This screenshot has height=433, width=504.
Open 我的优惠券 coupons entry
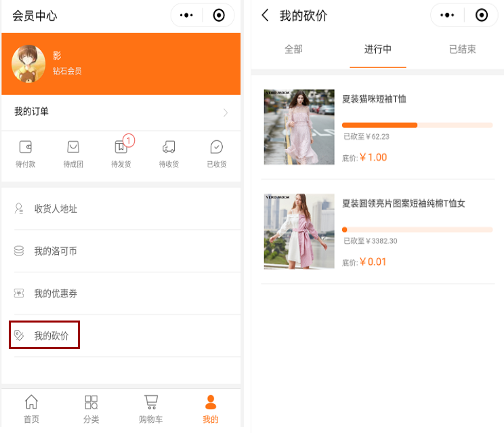[x=56, y=293]
